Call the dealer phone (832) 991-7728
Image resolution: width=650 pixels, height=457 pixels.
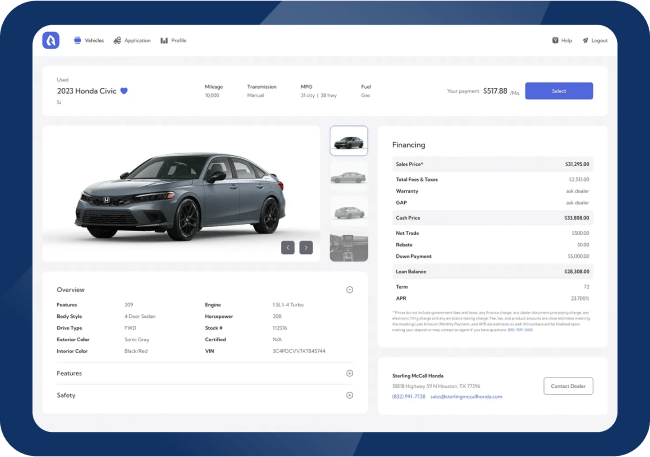pos(408,396)
